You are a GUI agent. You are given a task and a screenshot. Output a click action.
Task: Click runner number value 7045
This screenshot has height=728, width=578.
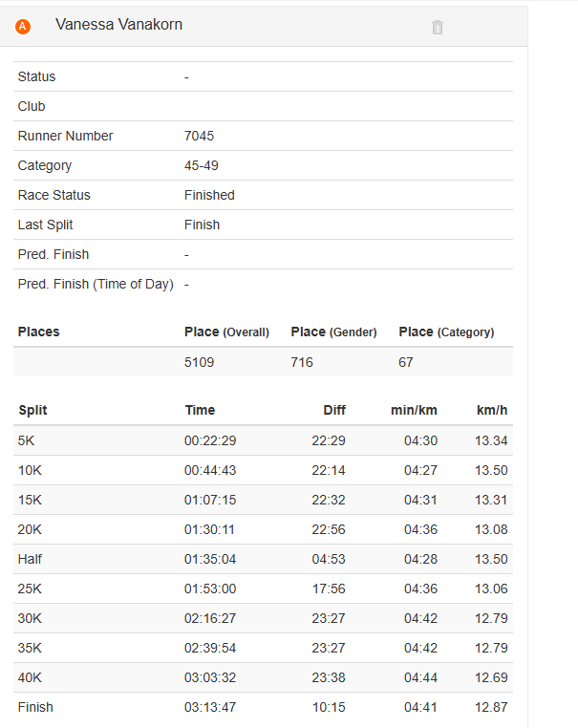pyautogui.click(x=199, y=136)
